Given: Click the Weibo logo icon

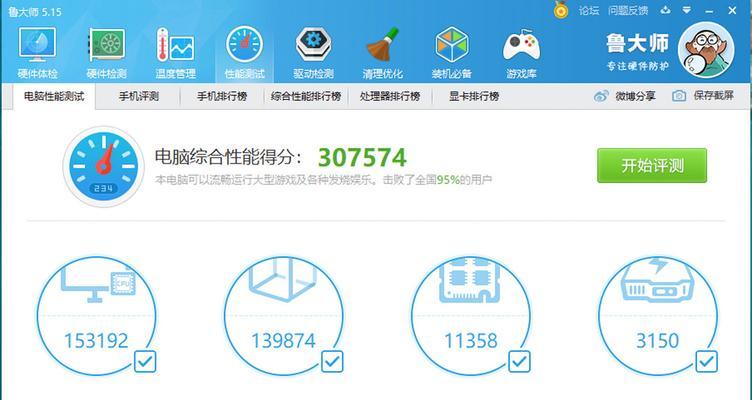Looking at the screenshot, I should click(x=601, y=96).
